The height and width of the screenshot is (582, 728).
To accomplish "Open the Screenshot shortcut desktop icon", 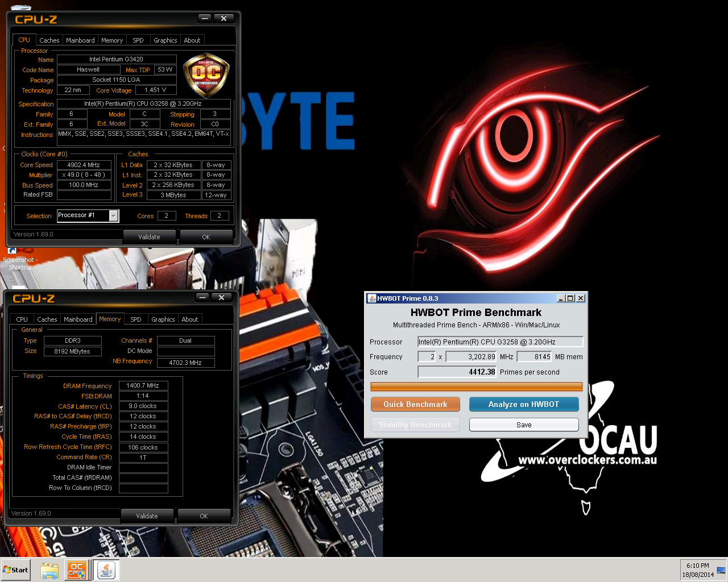I will 20,259.
